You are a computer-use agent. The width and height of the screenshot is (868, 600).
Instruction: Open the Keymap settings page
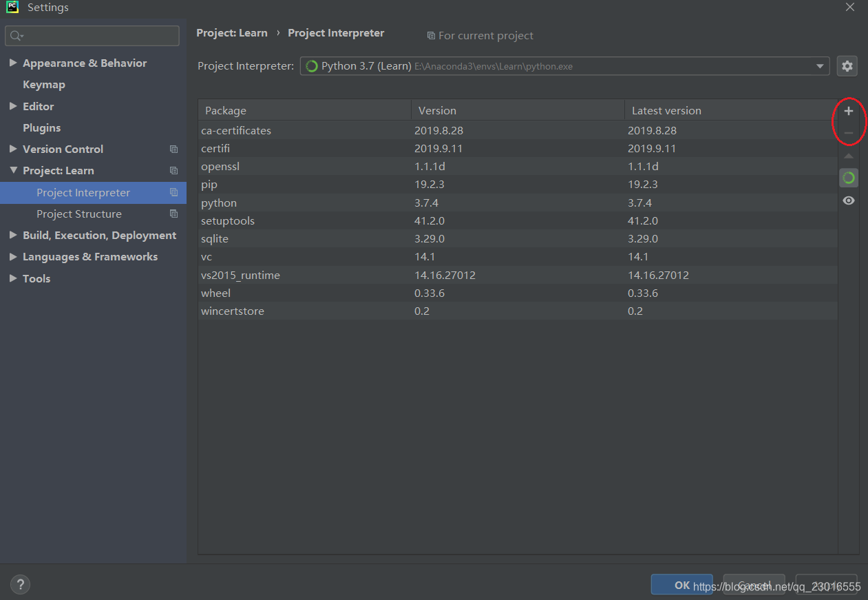click(44, 85)
